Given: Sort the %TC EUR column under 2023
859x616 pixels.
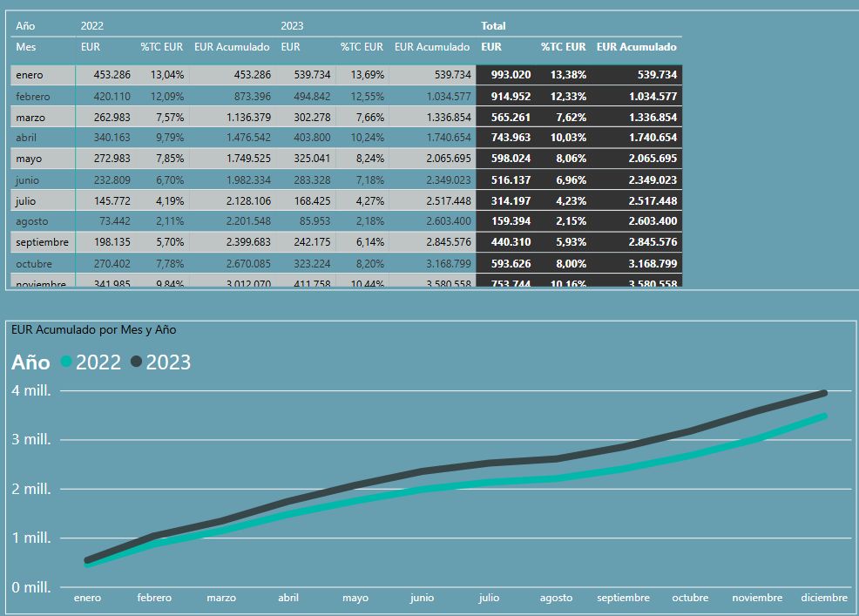Looking at the screenshot, I should click(x=362, y=47).
